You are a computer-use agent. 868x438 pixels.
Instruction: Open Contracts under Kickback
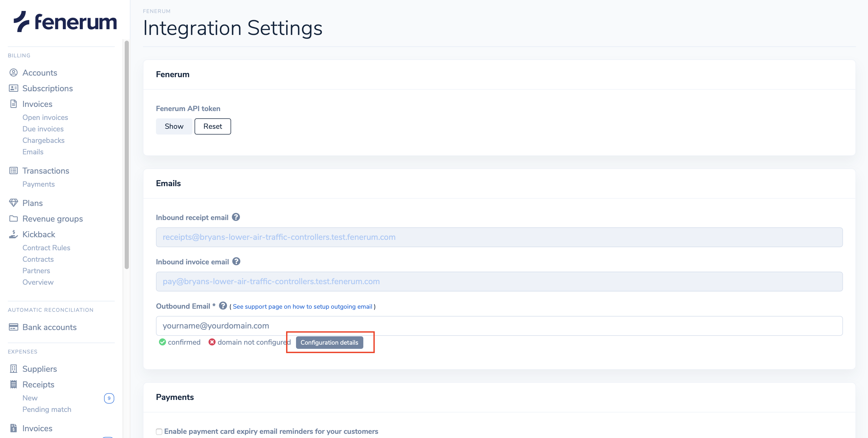pos(38,259)
